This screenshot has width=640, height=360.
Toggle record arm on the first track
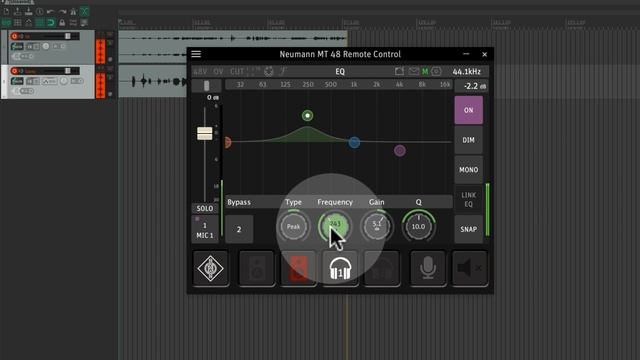15,36
